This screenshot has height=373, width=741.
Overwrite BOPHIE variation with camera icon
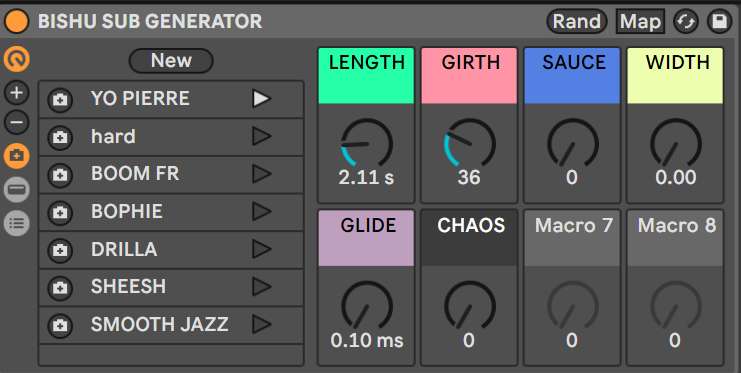click(x=60, y=213)
